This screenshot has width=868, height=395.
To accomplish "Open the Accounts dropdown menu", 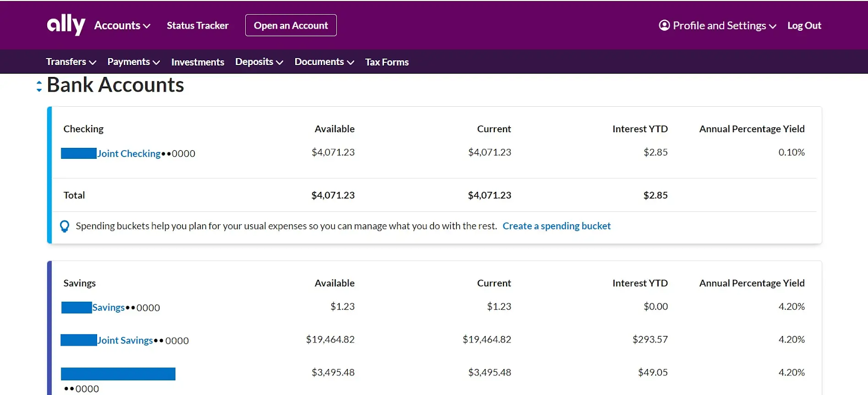I will [122, 25].
